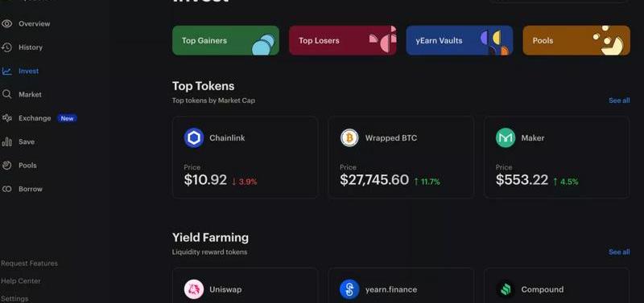The width and height of the screenshot is (644, 303).
Task: Click the History clock icon
Action: pyautogui.click(x=6, y=47)
